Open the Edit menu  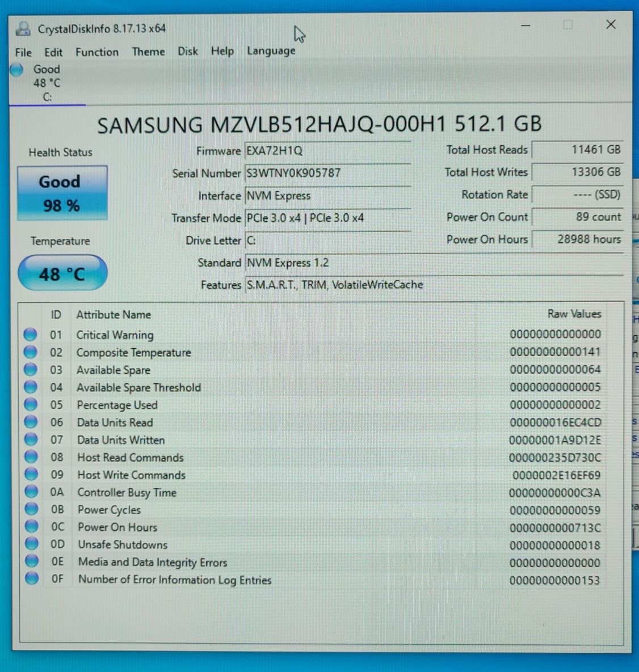coord(53,52)
